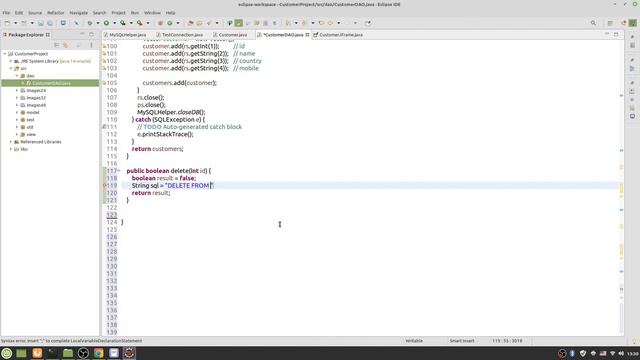Click the External Tools run icon
The image size is (640, 360).
click(140, 23)
